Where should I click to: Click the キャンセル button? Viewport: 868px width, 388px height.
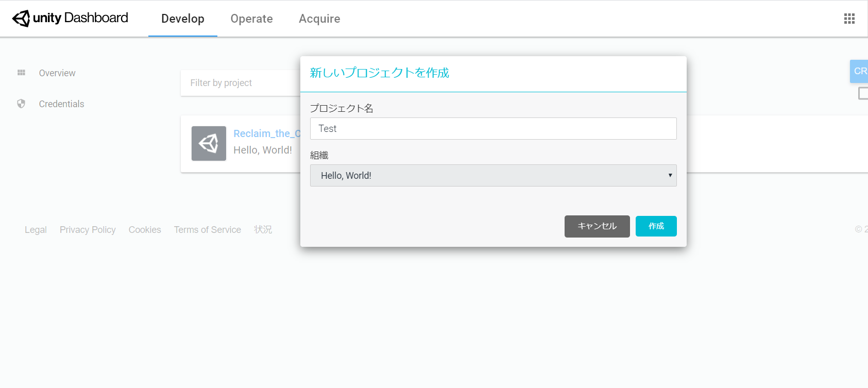[x=597, y=226]
